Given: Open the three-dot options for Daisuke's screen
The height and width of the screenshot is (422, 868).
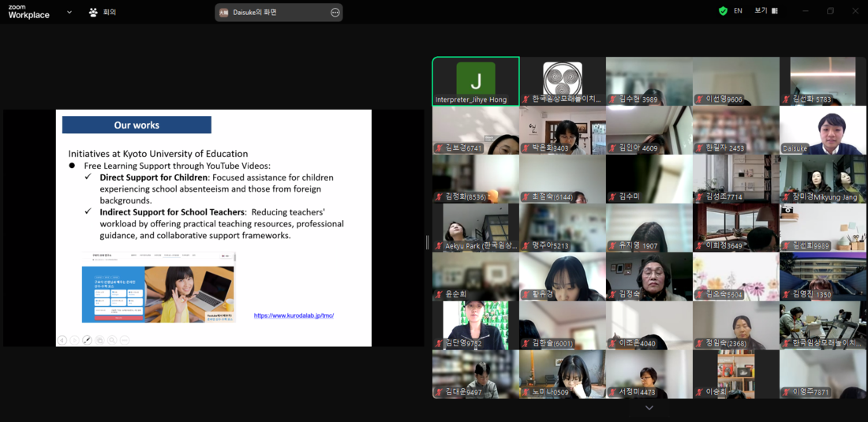Looking at the screenshot, I should point(335,12).
